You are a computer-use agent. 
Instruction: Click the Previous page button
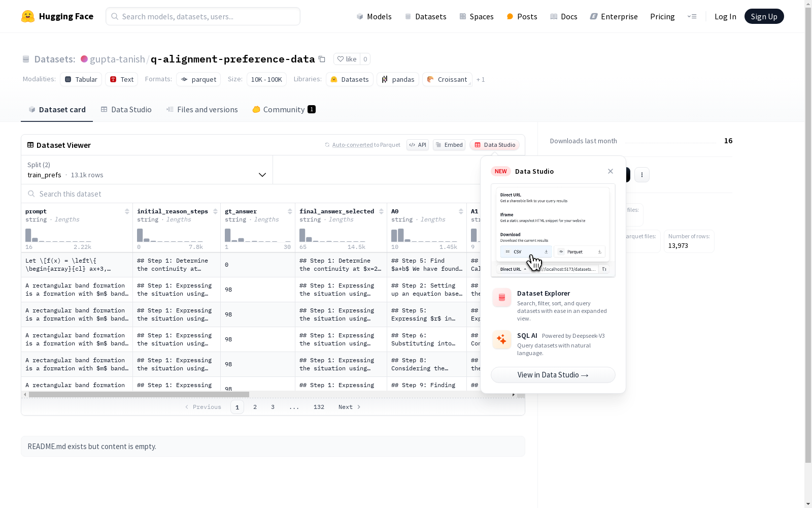point(203,407)
